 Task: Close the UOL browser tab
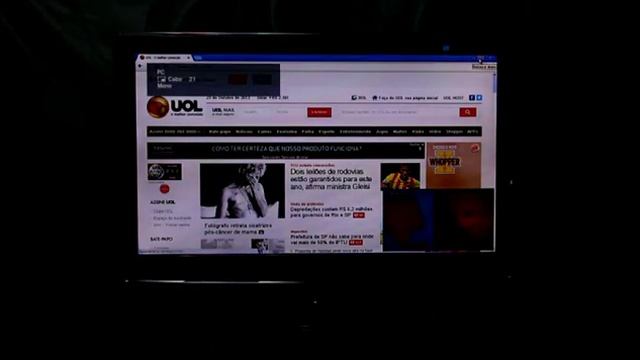click(189, 58)
